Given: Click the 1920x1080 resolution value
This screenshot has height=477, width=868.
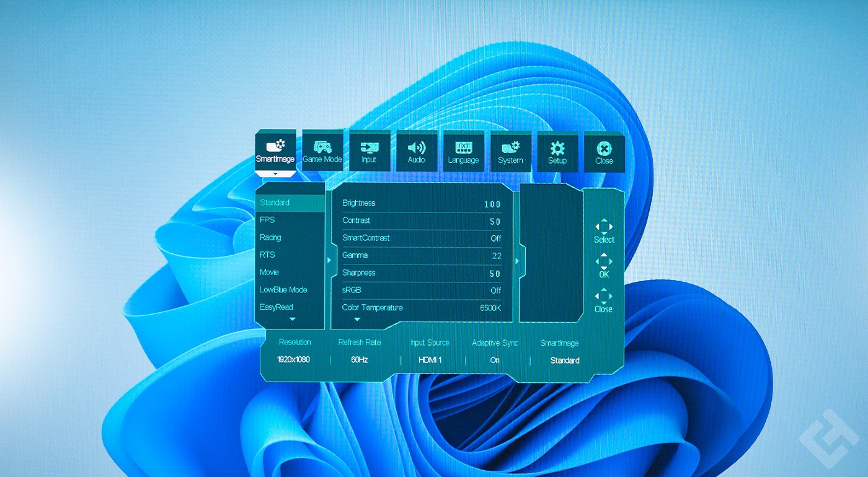Looking at the screenshot, I should point(294,360).
